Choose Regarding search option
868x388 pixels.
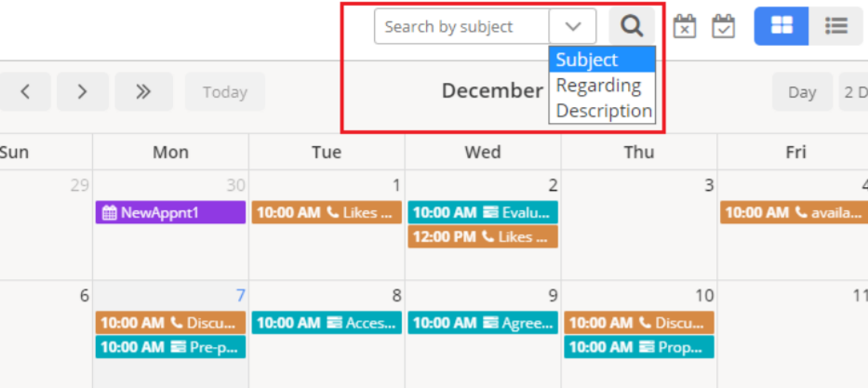(601, 86)
